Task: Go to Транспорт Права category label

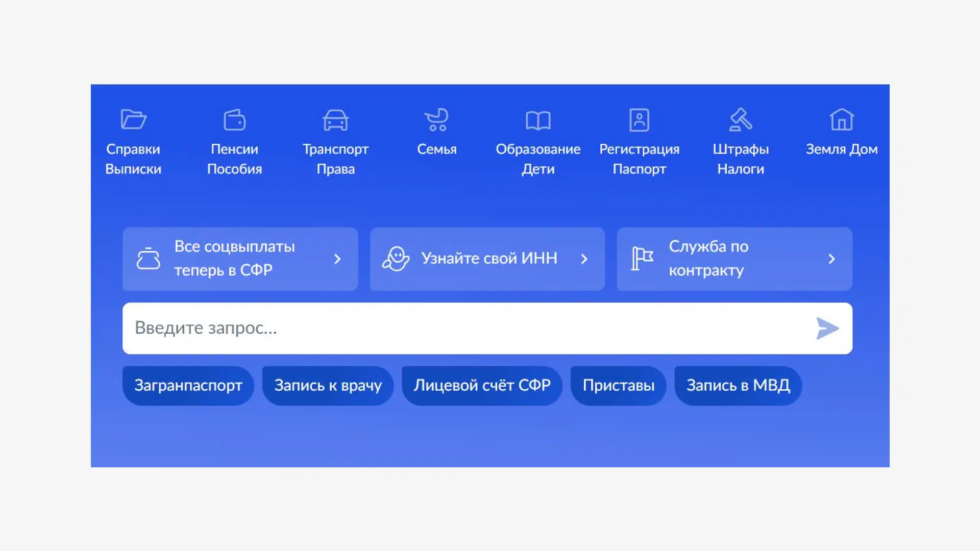Action: [x=335, y=159]
